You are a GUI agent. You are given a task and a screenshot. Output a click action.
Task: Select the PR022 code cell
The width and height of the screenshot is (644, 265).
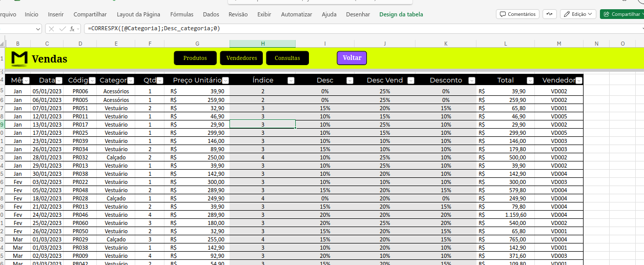point(80,182)
